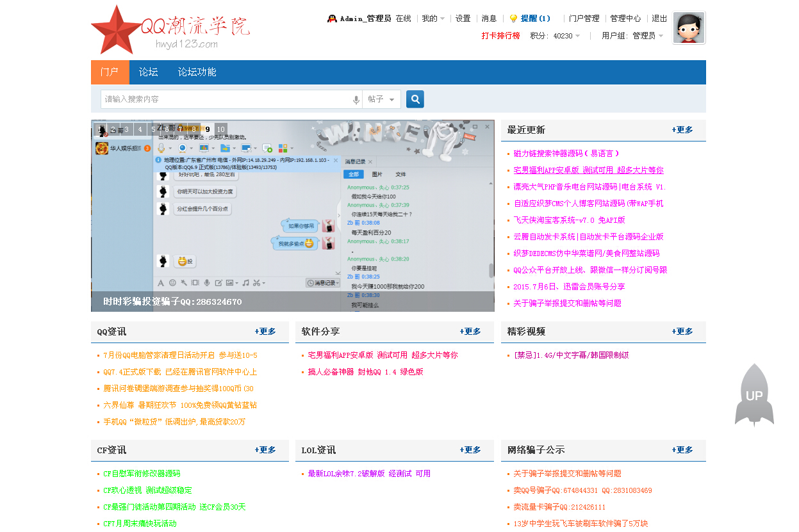Expand the 用户组: 管理员 dropdown

(x=632, y=36)
